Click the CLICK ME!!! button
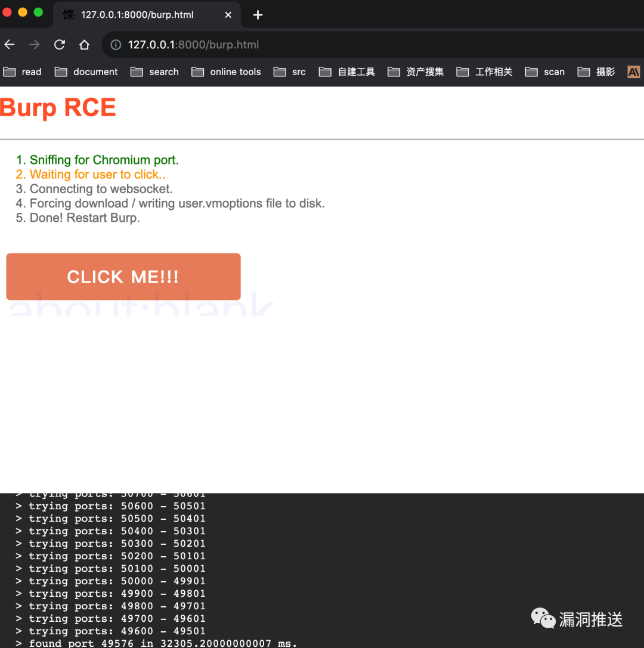Screen dimensions: 644x648 [x=123, y=277]
